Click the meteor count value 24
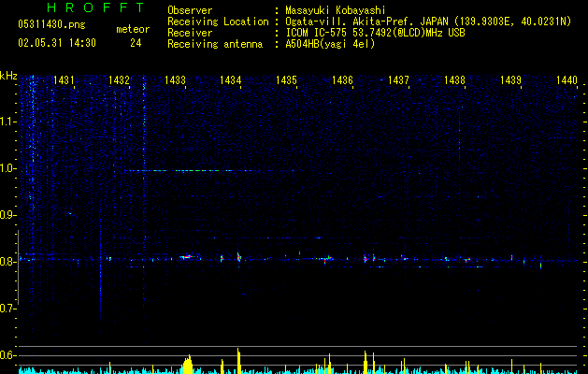 click(x=136, y=43)
